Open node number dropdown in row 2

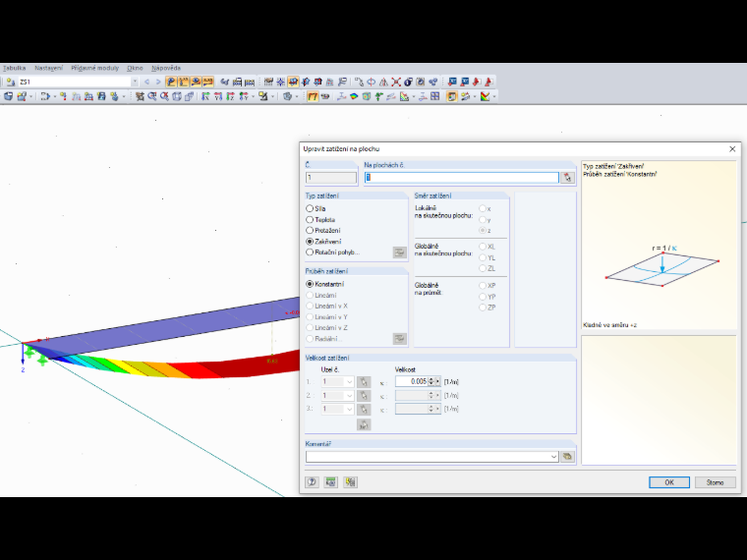click(350, 396)
